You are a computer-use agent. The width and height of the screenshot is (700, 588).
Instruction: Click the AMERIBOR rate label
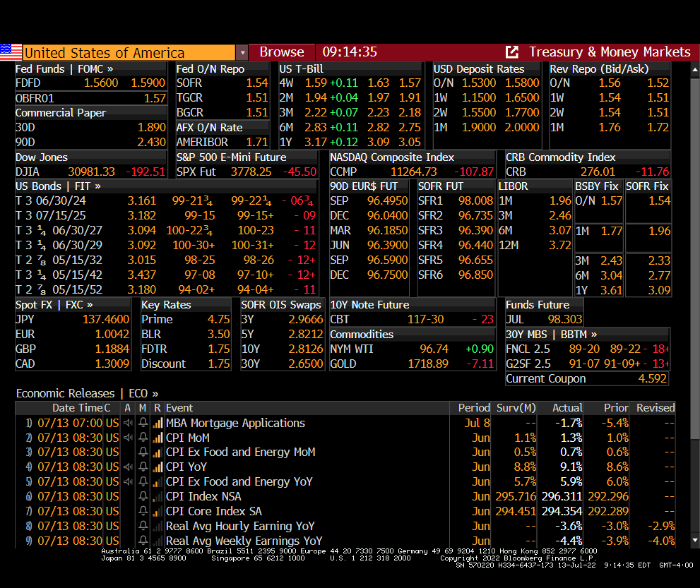click(x=202, y=143)
